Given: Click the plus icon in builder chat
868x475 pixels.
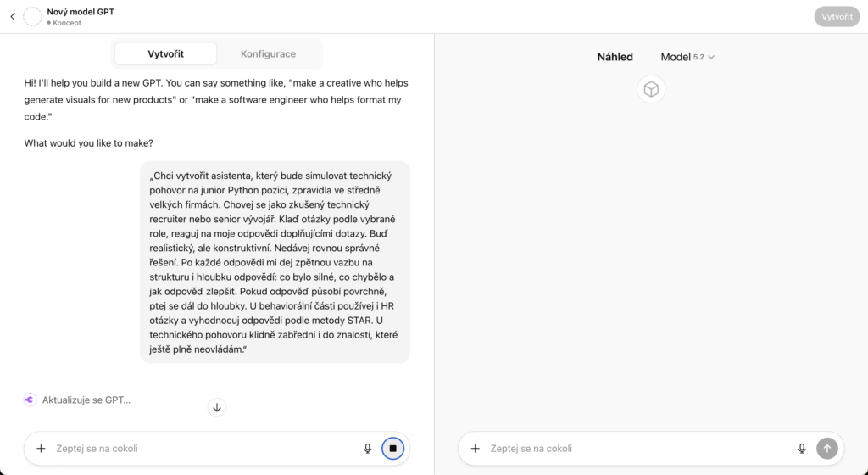Looking at the screenshot, I should pyautogui.click(x=41, y=449).
